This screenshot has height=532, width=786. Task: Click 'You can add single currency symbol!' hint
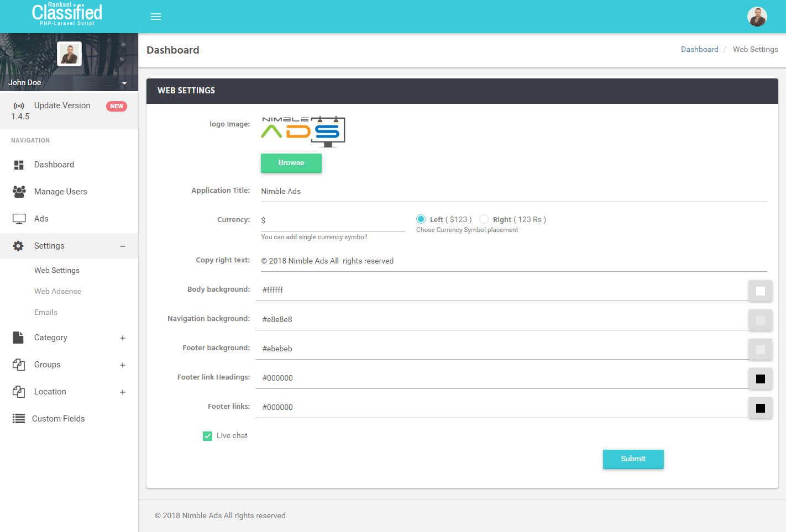(314, 237)
